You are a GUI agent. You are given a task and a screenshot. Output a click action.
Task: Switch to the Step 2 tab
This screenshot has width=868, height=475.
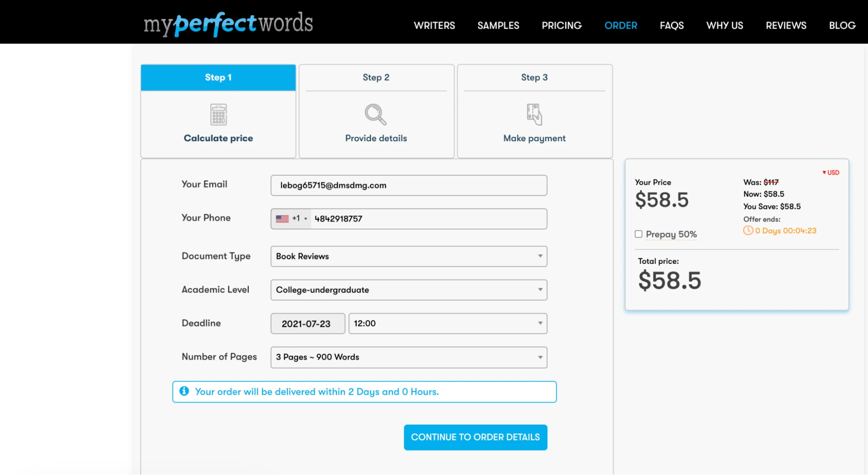click(376, 77)
